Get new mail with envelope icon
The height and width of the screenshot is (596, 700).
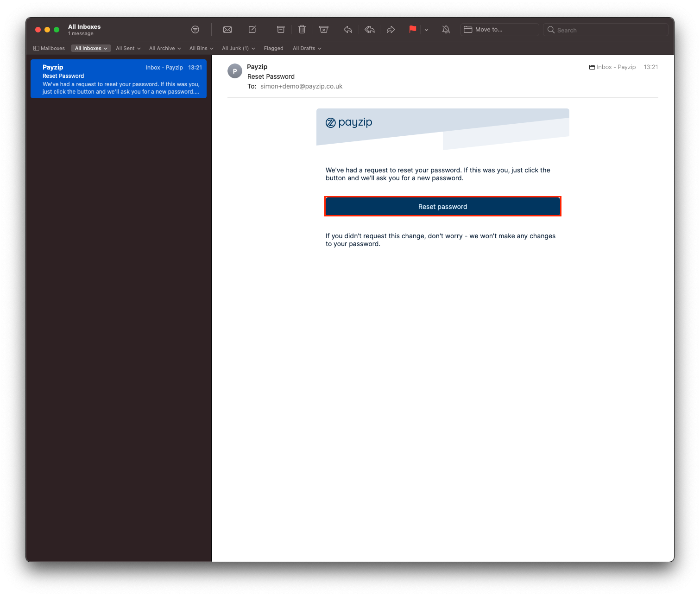pos(227,30)
